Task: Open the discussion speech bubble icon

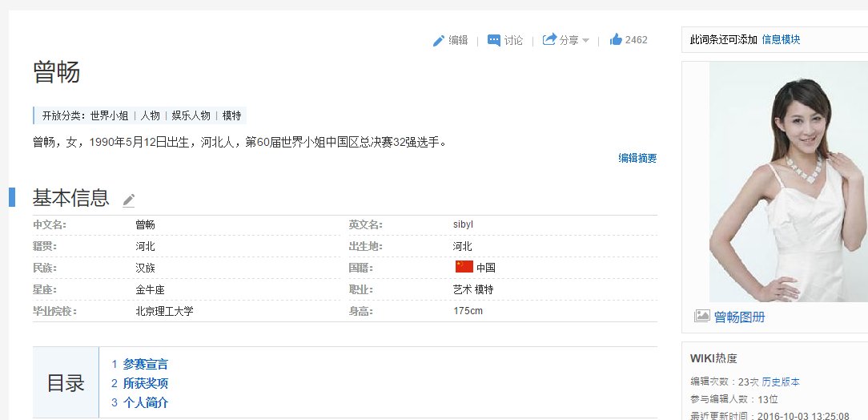Action: [494, 41]
